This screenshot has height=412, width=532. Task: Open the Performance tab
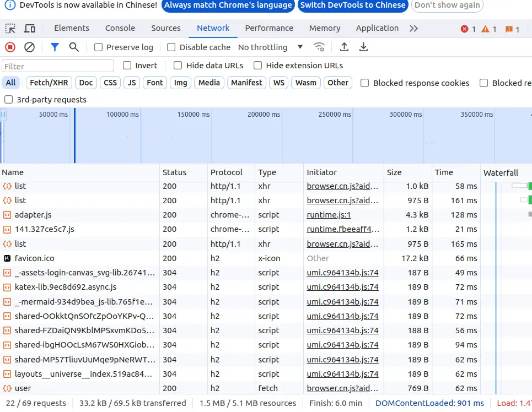tap(269, 28)
